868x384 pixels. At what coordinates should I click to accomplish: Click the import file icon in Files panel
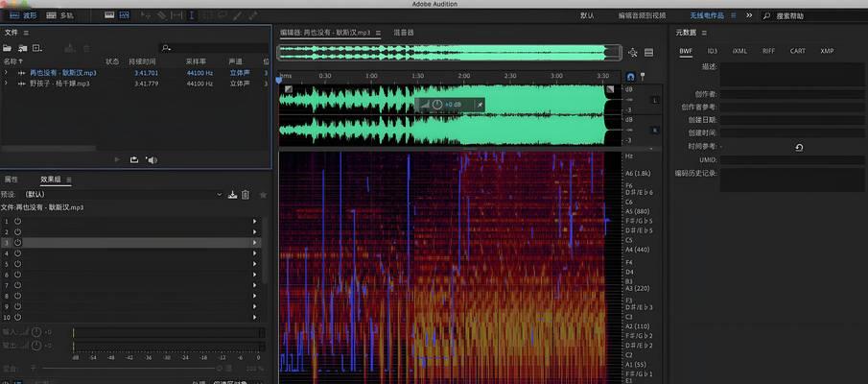(x=23, y=48)
